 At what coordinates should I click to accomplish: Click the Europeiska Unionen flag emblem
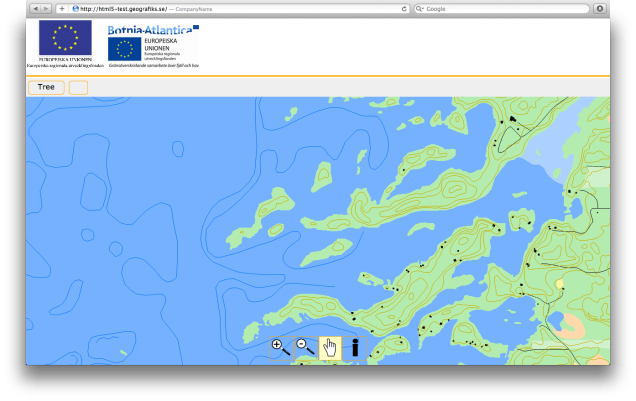(x=124, y=49)
